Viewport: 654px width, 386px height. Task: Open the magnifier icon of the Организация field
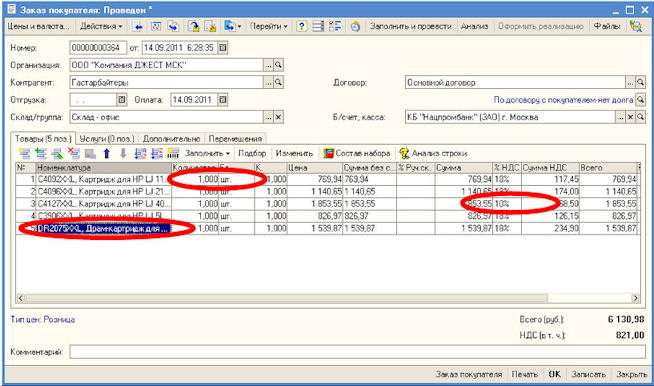(279, 65)
